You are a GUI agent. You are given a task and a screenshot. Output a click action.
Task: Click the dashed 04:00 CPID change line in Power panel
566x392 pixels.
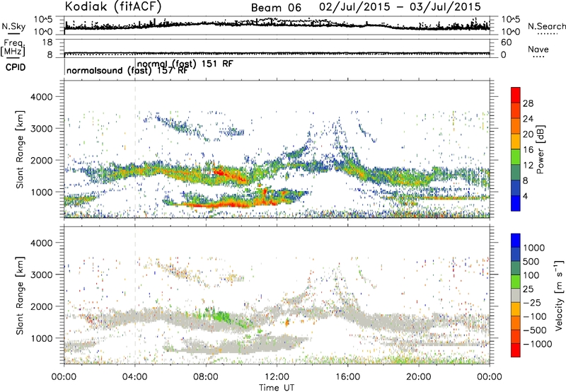pos(135,149)
